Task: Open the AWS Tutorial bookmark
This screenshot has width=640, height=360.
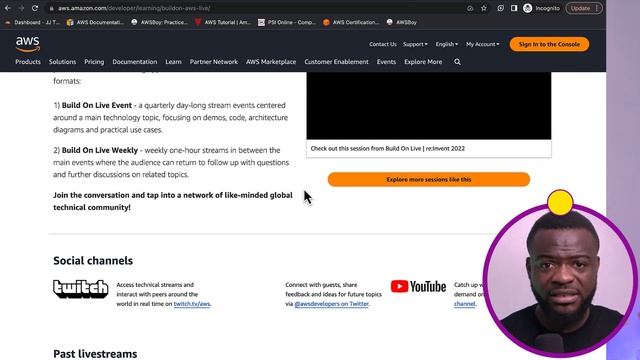Action: pyautogui.click(x=223, y=22)
